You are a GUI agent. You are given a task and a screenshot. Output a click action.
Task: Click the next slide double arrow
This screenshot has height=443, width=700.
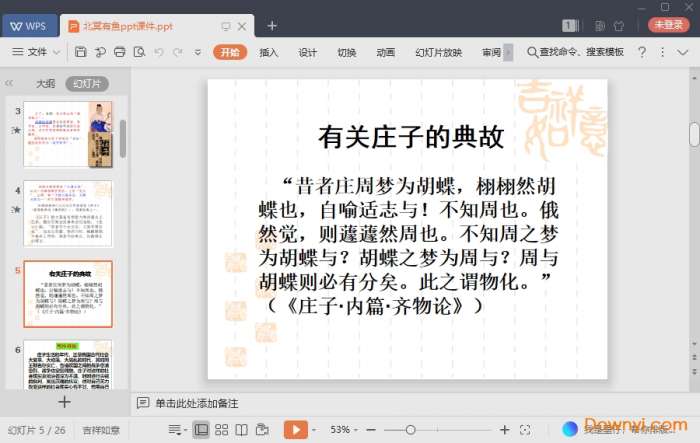[x=694, y=372]
